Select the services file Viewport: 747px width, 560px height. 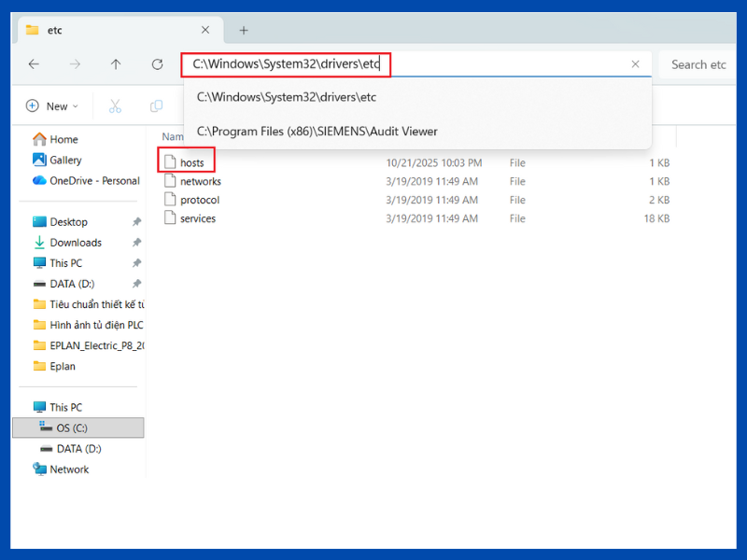[197, 218]
